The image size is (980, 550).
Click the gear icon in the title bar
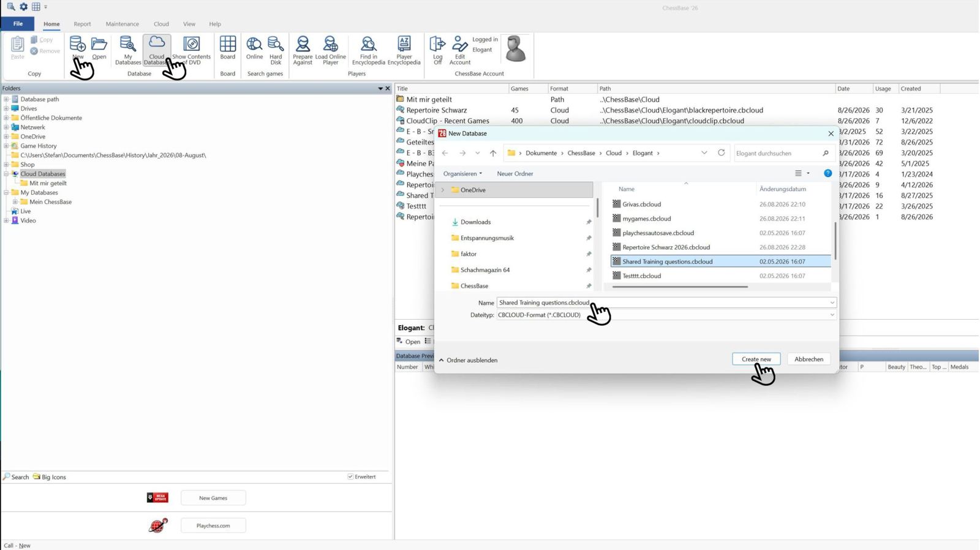click(23, 7)
